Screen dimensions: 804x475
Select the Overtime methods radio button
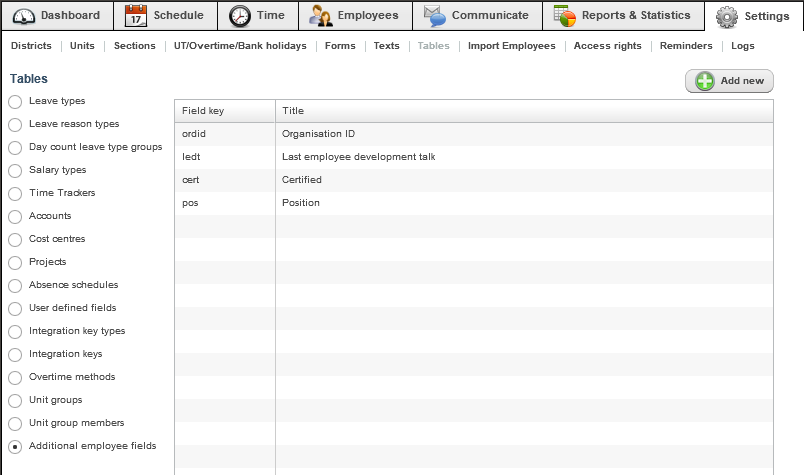15,378
